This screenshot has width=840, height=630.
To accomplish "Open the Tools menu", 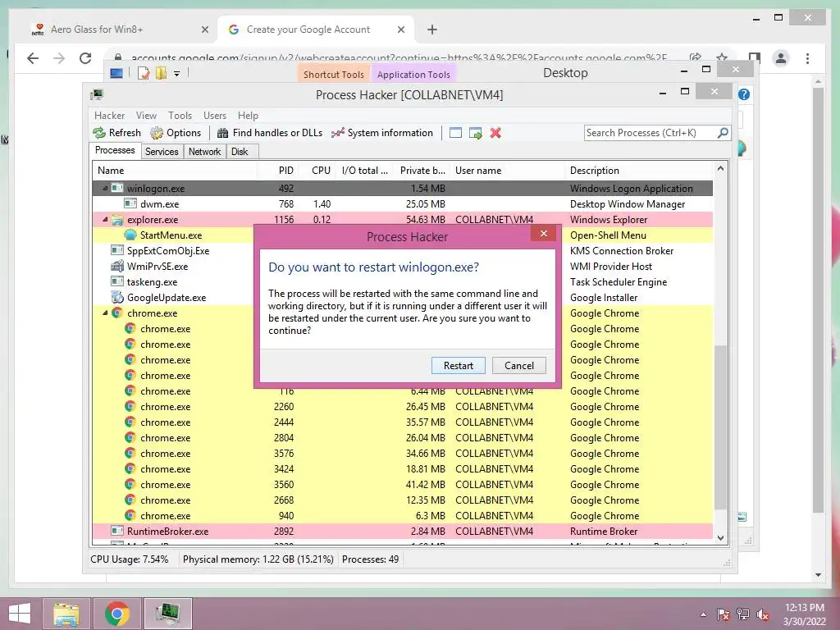I will tap(180, 116).
